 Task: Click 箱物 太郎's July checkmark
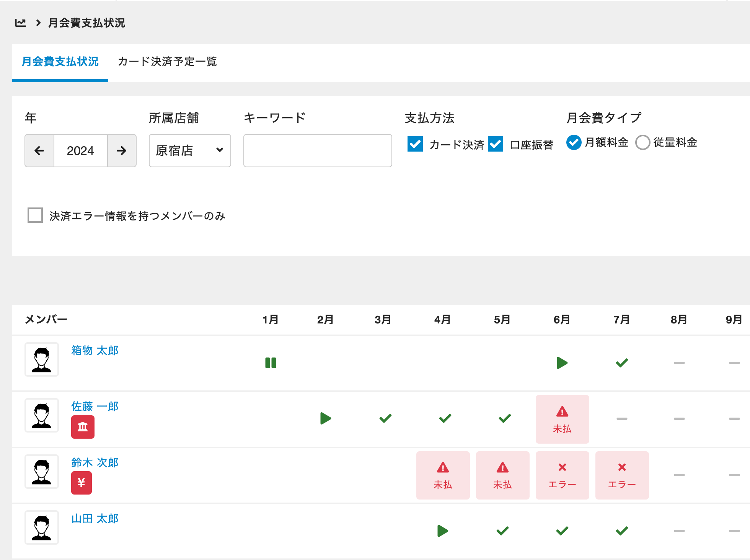(622, 362)
